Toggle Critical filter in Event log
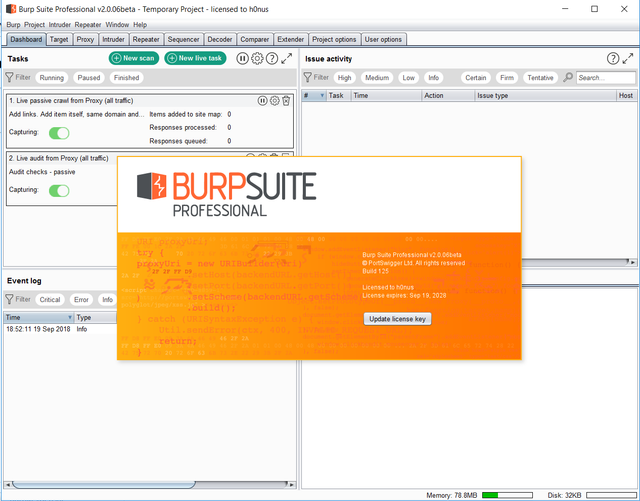640x501 pixels. 50,300
